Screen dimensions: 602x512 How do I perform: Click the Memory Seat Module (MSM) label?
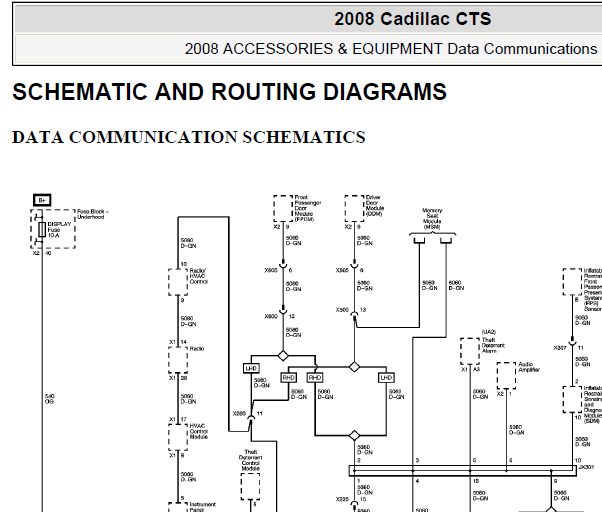click(x=432, y=219)
